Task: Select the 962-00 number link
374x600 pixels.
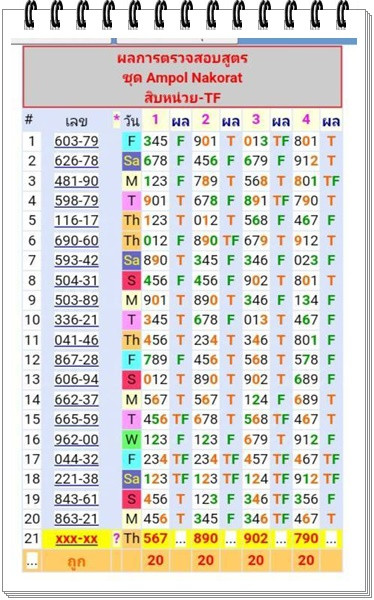Action: pos(76,440)
